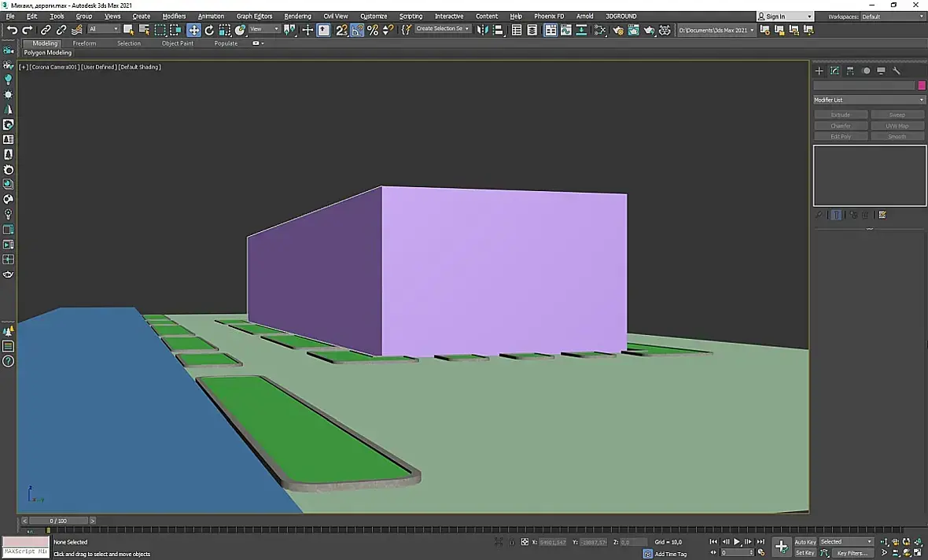Click the Align tool icon
This screenshot has width=928, height=560.
(x=499, y=30)
